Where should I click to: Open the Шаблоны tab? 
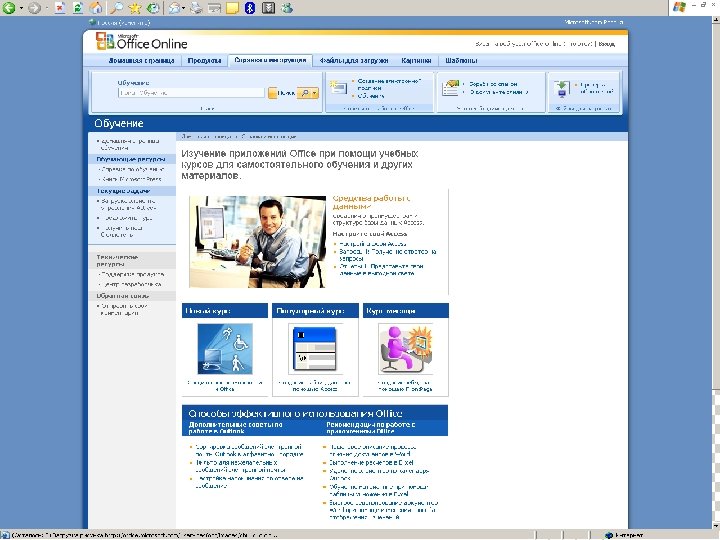[x=461, y=60]
